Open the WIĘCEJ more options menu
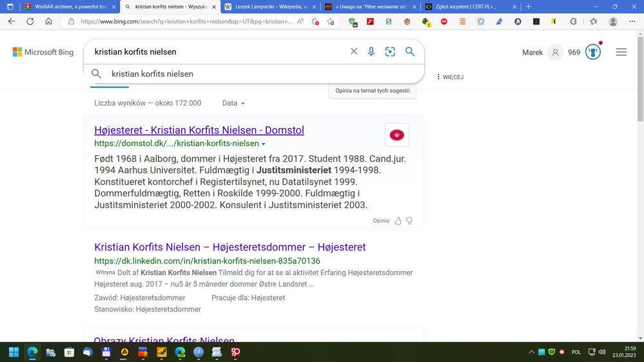Viewport: 644px width, 362px height. tap(450, 77)
